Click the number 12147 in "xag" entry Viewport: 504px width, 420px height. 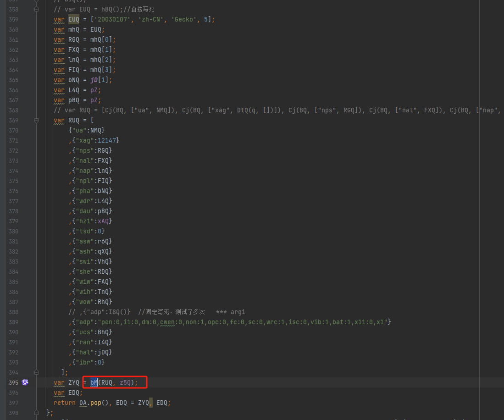[x=107, y=140]
